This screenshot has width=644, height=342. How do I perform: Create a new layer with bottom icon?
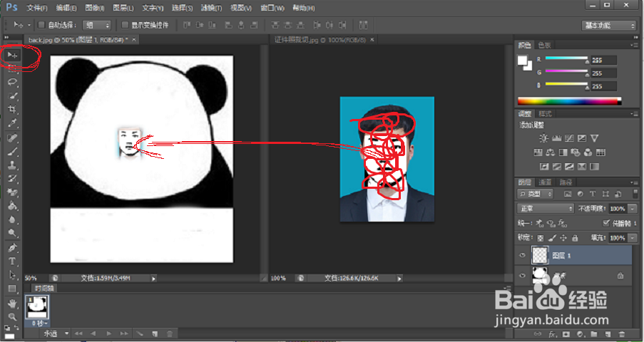[x=608, y=334]
